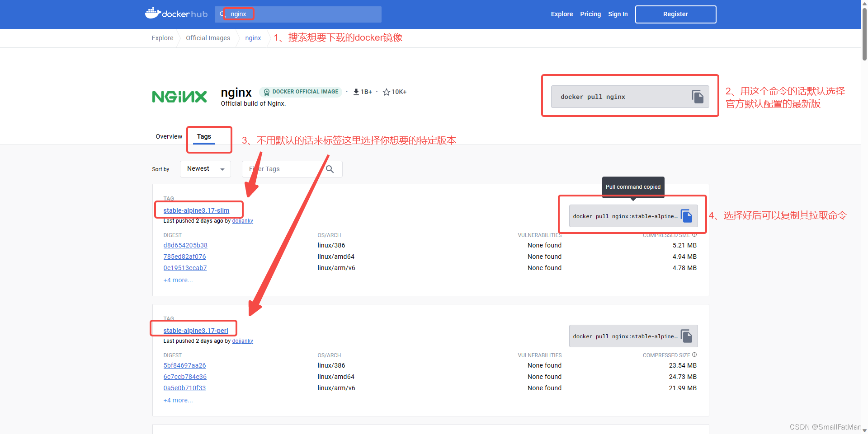Expand +4 more under stable-alpine3.17-perl
Image resolution: width=868 pixels, height=434 pixels.
[178, 400]
